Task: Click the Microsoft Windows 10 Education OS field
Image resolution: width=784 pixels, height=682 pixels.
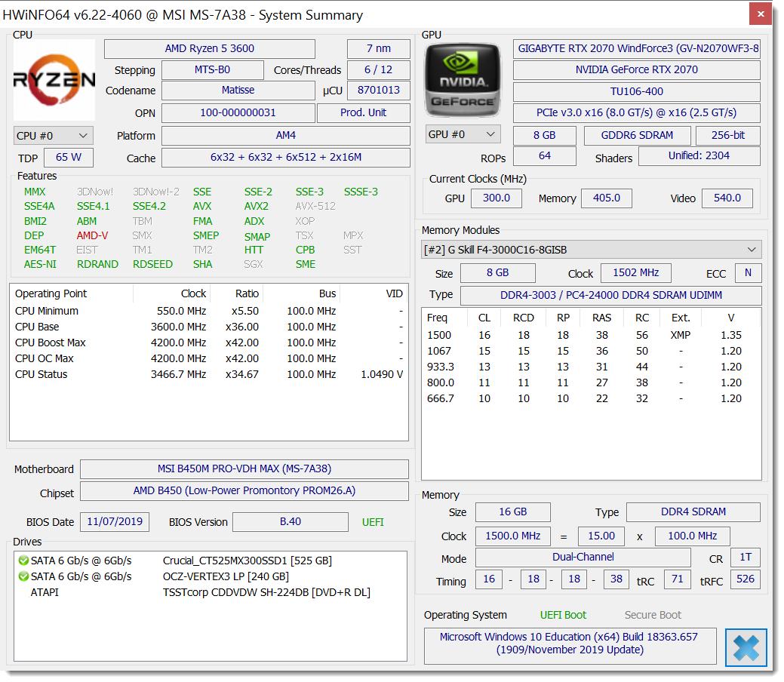Action: [570, 647]
